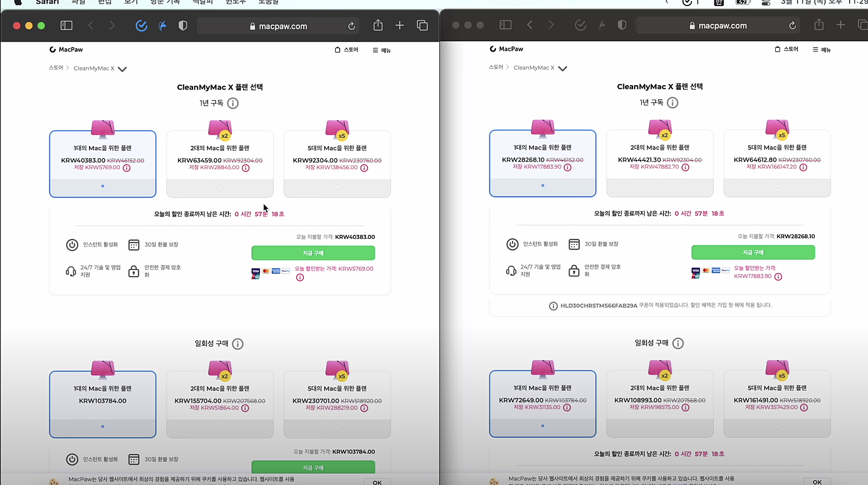The image size is (868, 485).
Task: Click MacPaw logo in right window
Action: [506, 49]
